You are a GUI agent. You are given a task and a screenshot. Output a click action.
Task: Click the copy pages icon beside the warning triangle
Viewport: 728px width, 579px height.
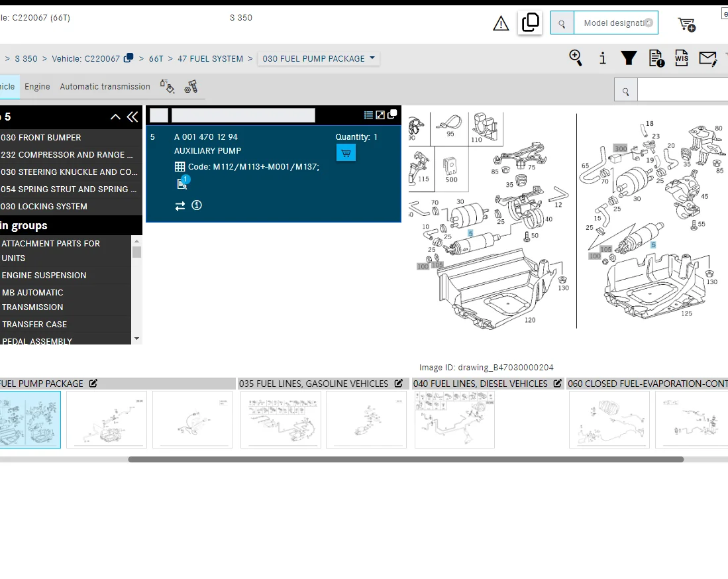pyautogui.click(x=530, y=23)
